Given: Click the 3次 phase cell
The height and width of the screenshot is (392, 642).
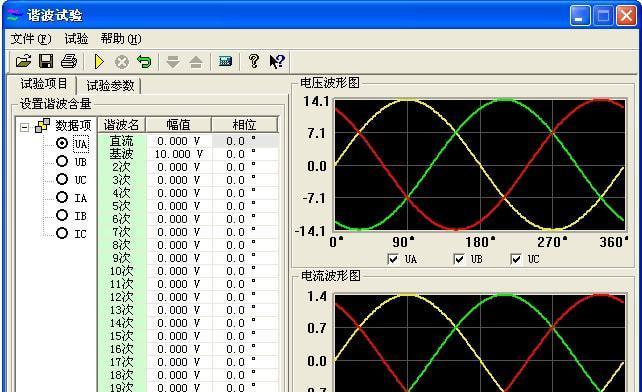Looking at the screenshot, I should click(x=245, y=180).
